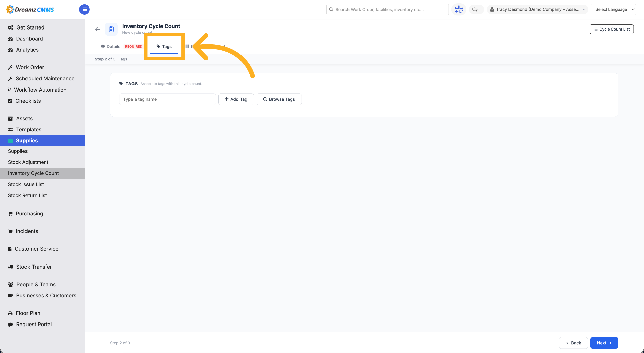Viewport: 644px width, 353px height.
Task: Open Purchasing section
Action: click(x=30, y=214)
